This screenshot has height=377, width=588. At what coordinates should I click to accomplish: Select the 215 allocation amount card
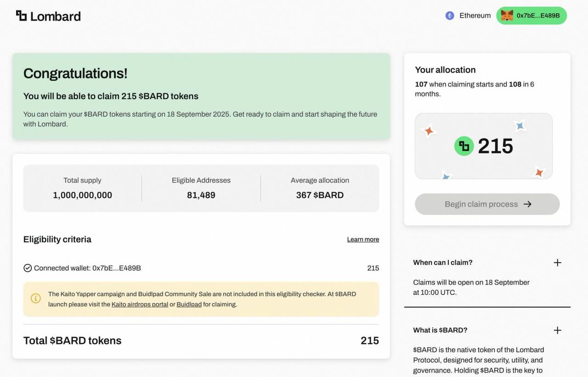pyautogui.click(x=483, y=145)
